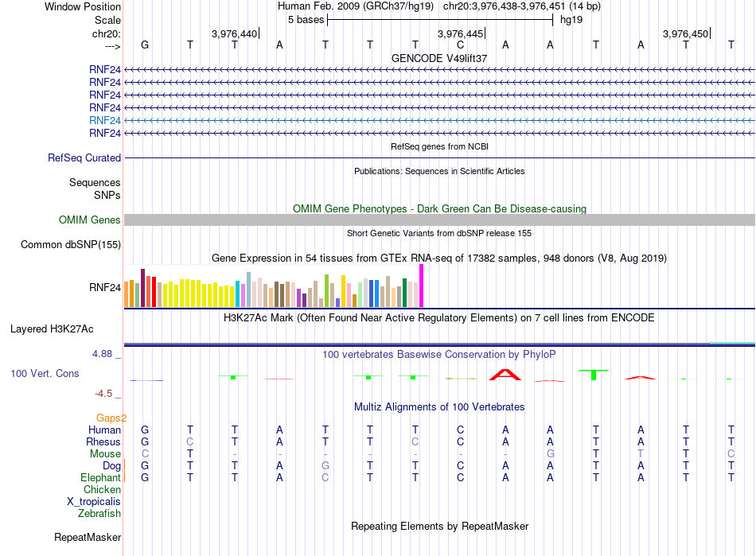Click the Gaps2 label in alignments
Screen dimensions: 756x556
[111, 418]
